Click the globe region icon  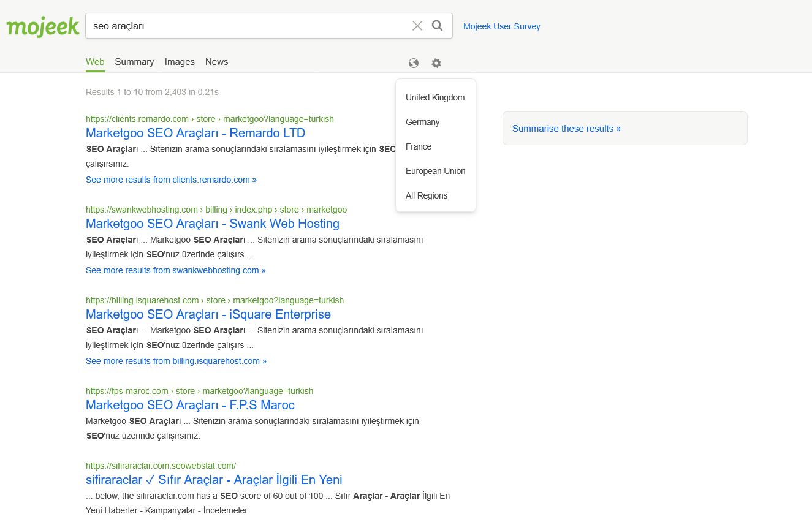coord(414,63)
